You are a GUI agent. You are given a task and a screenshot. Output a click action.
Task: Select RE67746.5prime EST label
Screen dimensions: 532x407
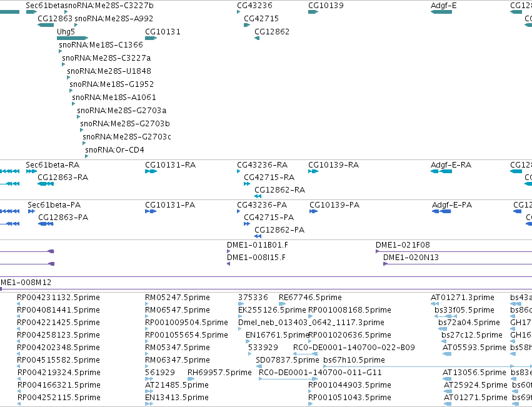pos(310,298)
